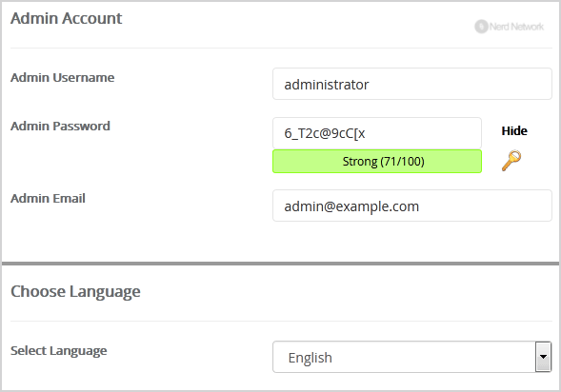Click the administrator text in username field
561x392 pixels.
click(327, 85)
